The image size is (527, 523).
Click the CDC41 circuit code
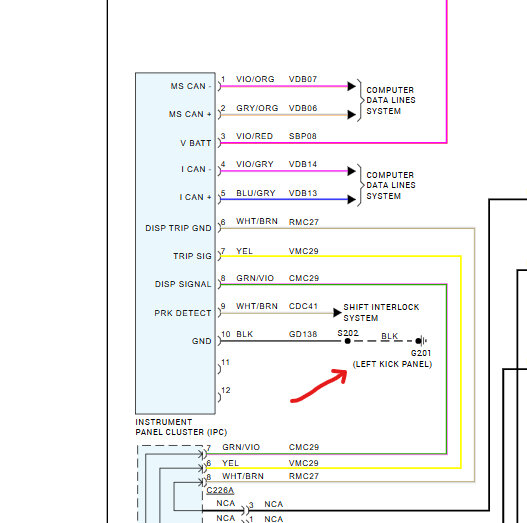303,307
